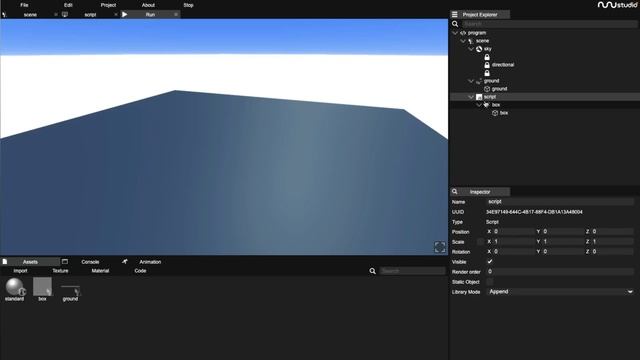Click the box group icon in tree
640x360 pixels.
487,105
